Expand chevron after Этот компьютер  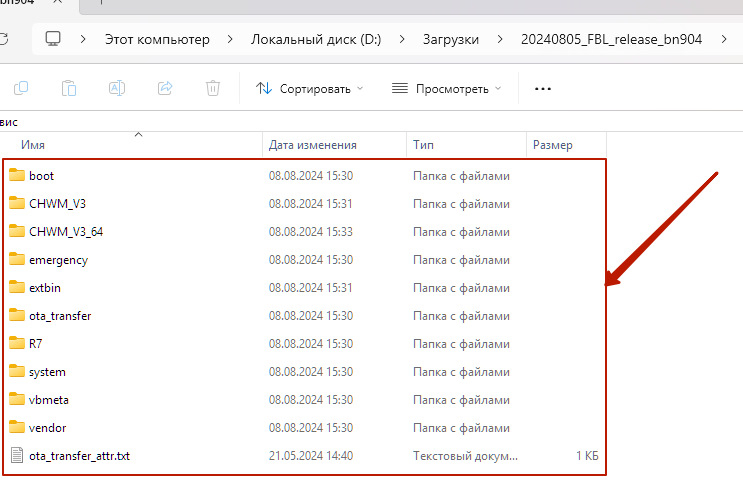point(230,39)
